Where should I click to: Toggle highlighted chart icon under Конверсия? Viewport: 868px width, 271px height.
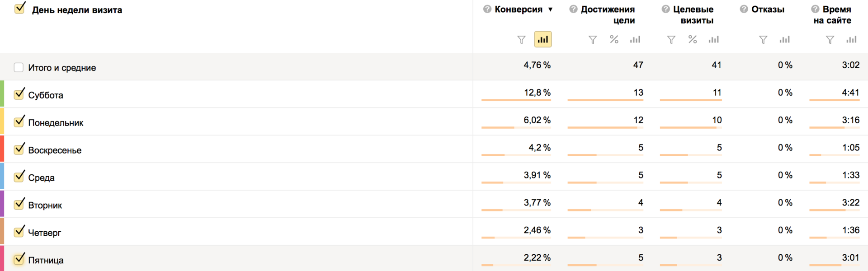click(542, 40)
